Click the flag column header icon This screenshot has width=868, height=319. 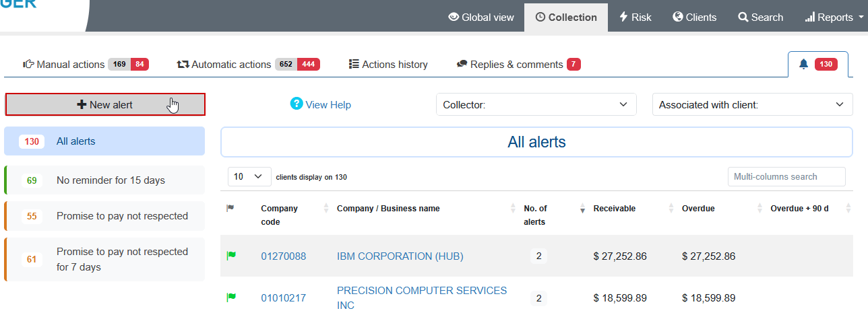(x=230, y=209)
